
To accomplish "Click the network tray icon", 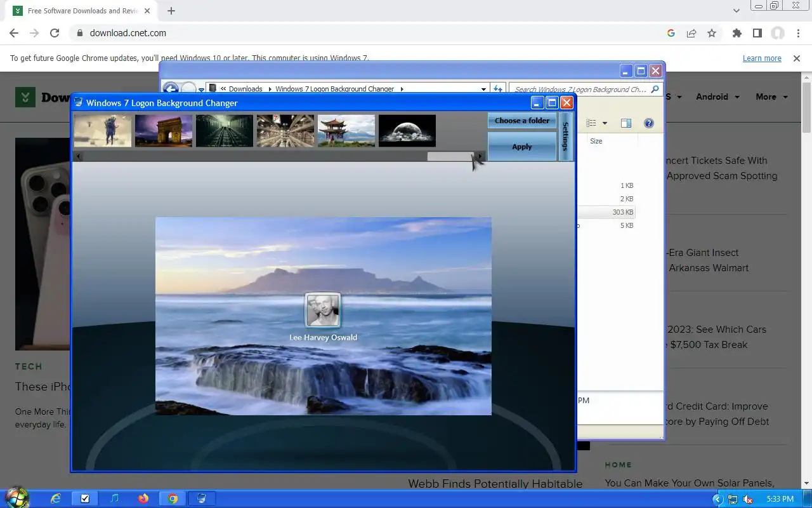I will point(733,499).
